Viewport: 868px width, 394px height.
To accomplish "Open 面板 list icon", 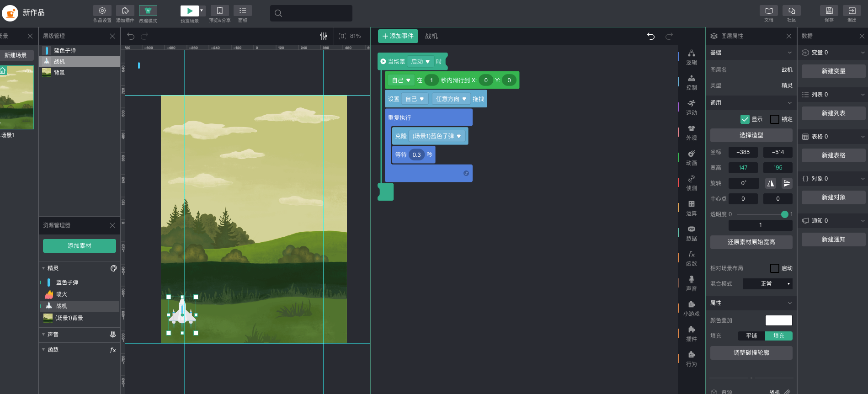I will [243, 11].
